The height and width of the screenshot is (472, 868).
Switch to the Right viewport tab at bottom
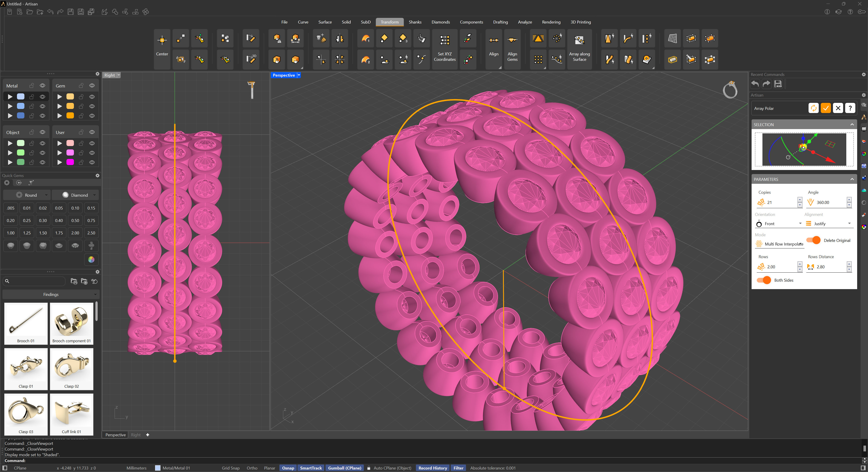tap(135, 435)
